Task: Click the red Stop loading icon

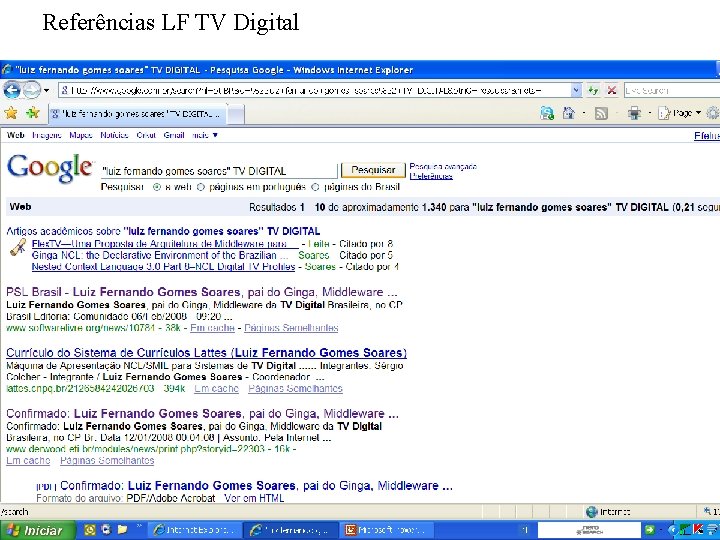Action: click(612, 90)
